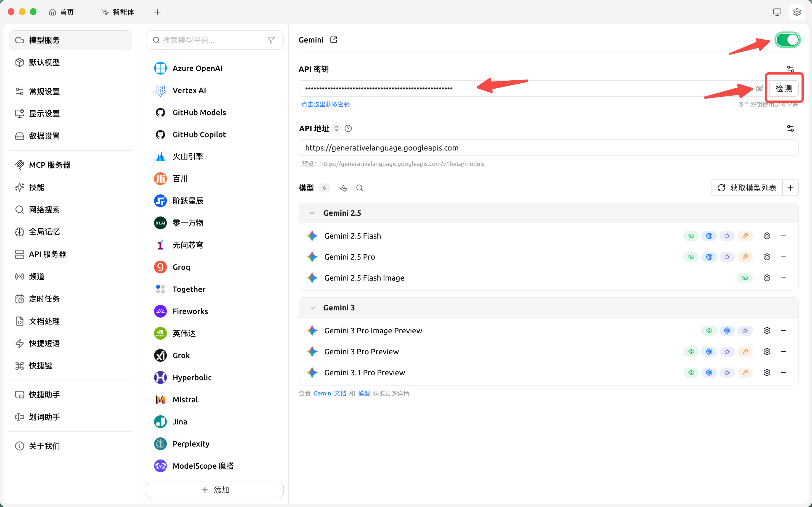Viewport: 812px width, 507px height.
Task: Collapse the Gemini 2.5 model group
Action: click(312, 213)
